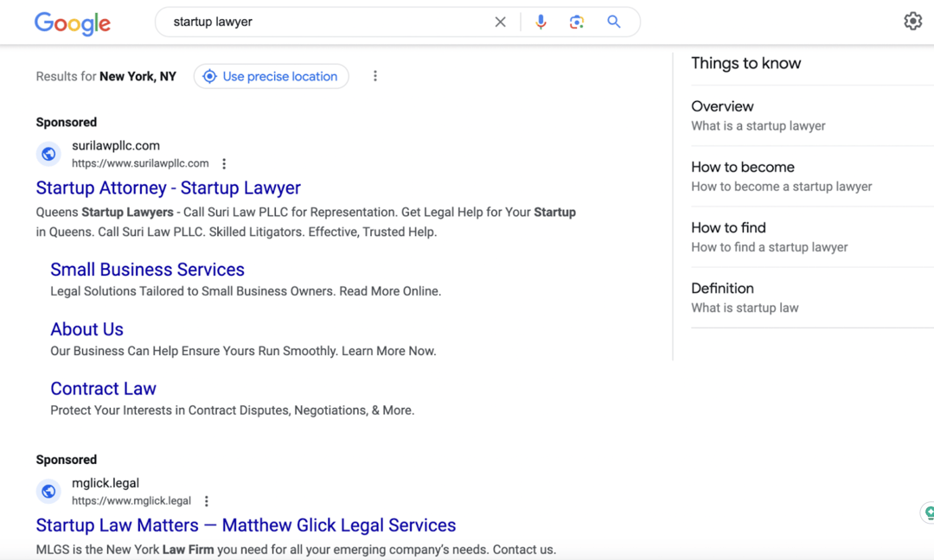Expand the Definition item in Things to know
This screenshot has width=934, height=560.
722,288
